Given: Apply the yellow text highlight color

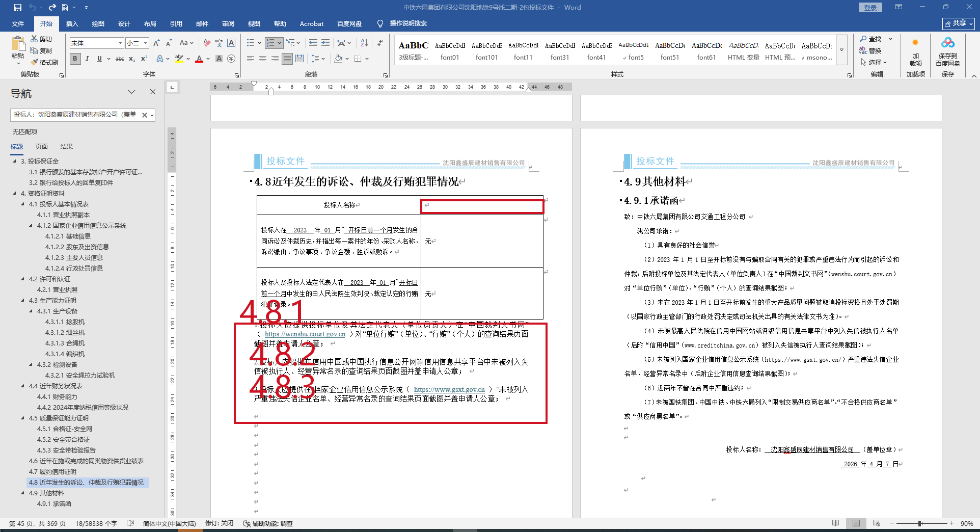Looking at the screenshot, I should pos(179,59).
